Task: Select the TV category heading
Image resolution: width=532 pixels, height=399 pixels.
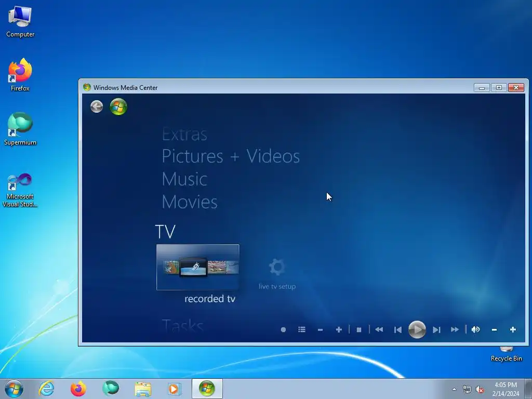Action: pyautogui.click(x=165, y=232)
